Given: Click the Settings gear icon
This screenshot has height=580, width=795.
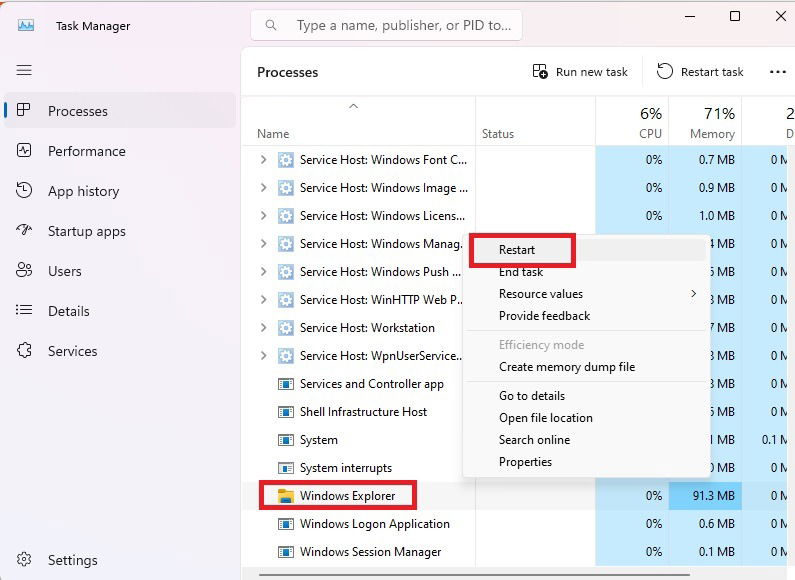Looking at the screenshot, I should (24, 559).
